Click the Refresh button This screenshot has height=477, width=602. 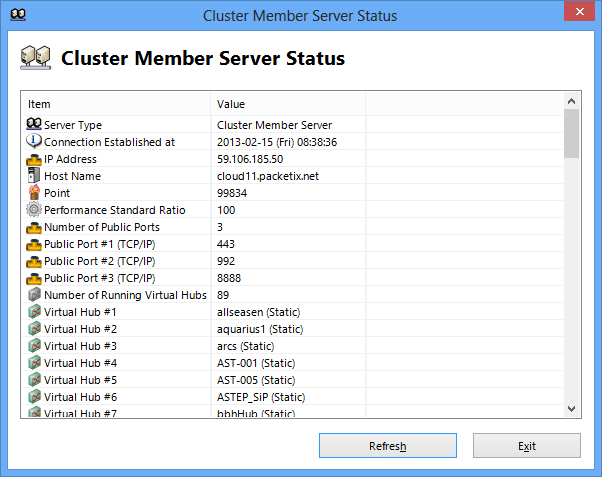coord(387,446)
